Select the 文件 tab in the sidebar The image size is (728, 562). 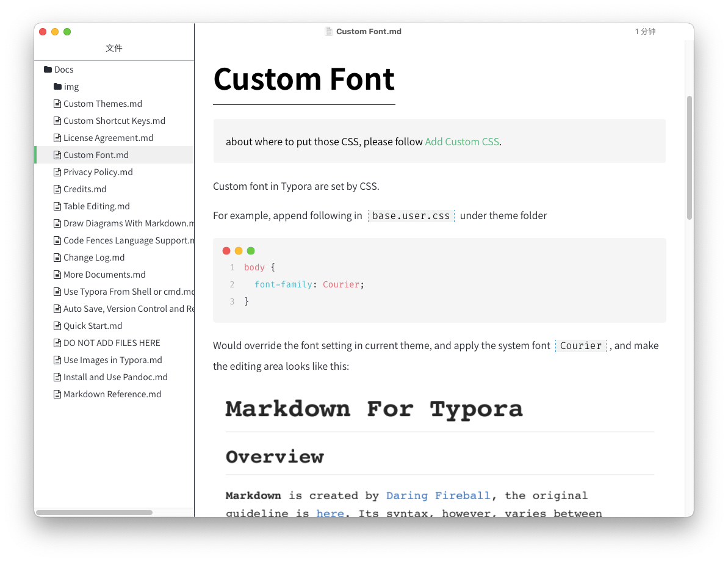[114, 48]
